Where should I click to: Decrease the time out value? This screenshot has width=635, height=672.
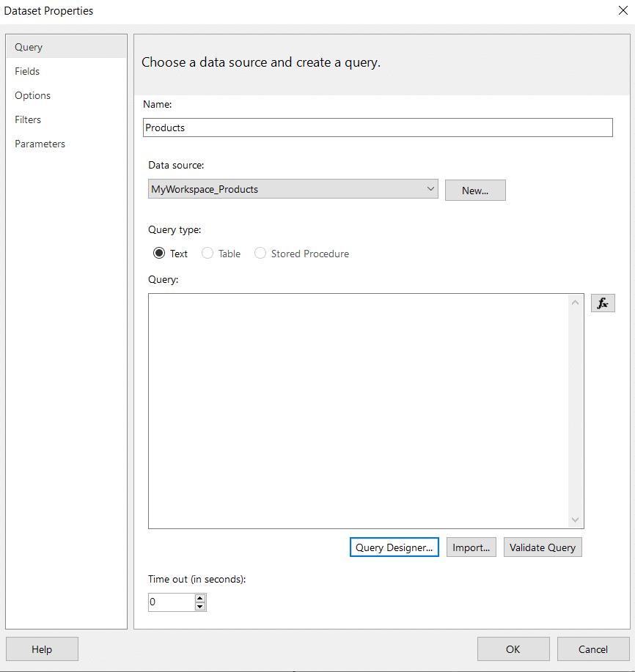200,607
